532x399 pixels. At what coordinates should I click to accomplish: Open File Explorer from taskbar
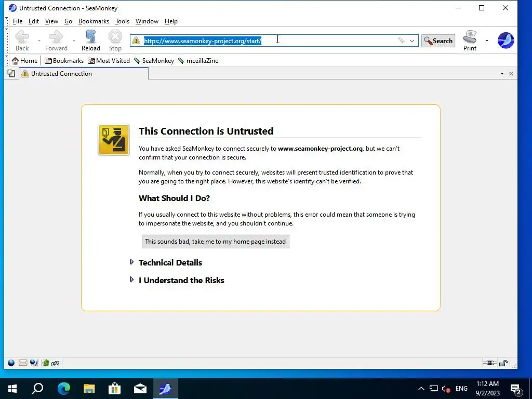[89, 389]
